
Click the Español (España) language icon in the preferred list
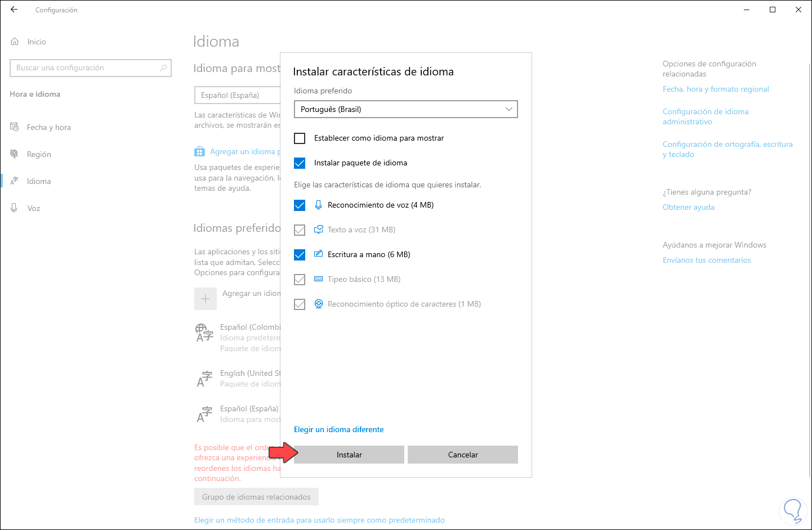[x=204, y=414]
